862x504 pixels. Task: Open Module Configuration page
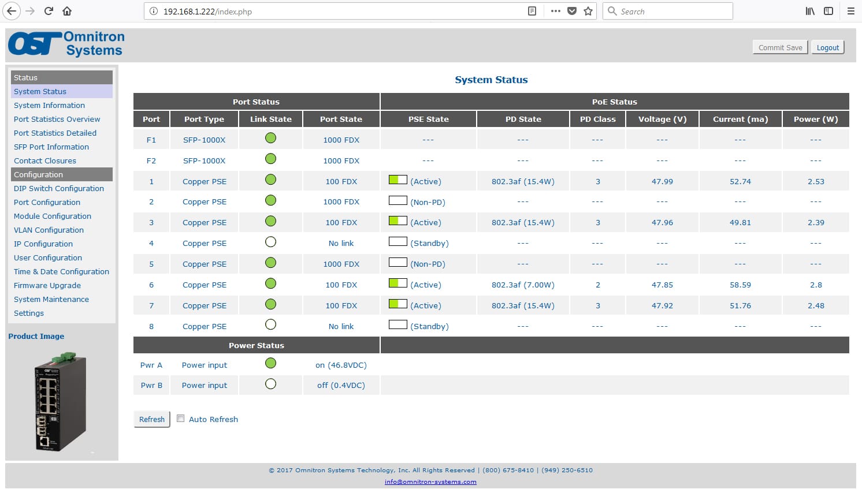click(53, 216)
